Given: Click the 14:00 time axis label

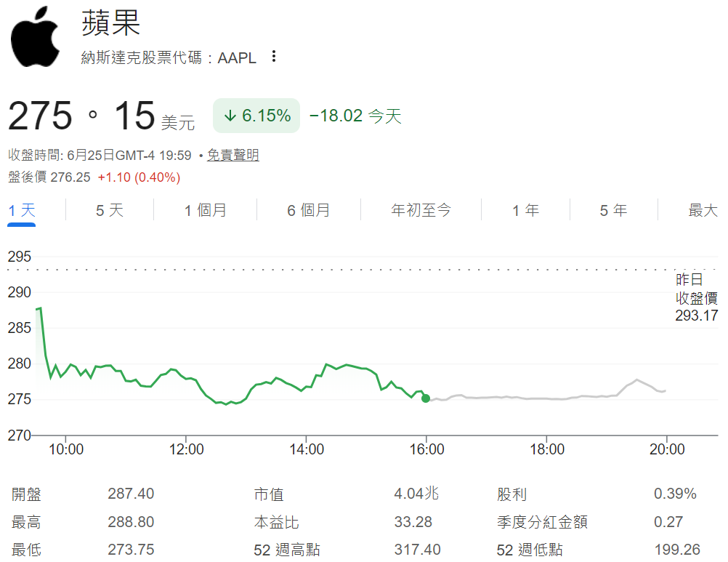Looking at the screenshot, I should coord(307,449).
